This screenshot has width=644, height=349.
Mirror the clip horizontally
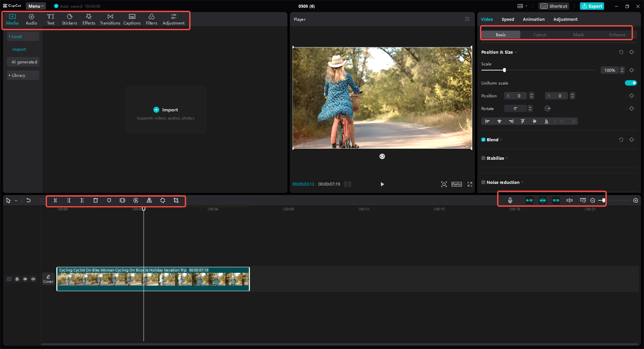click(149, 200)
